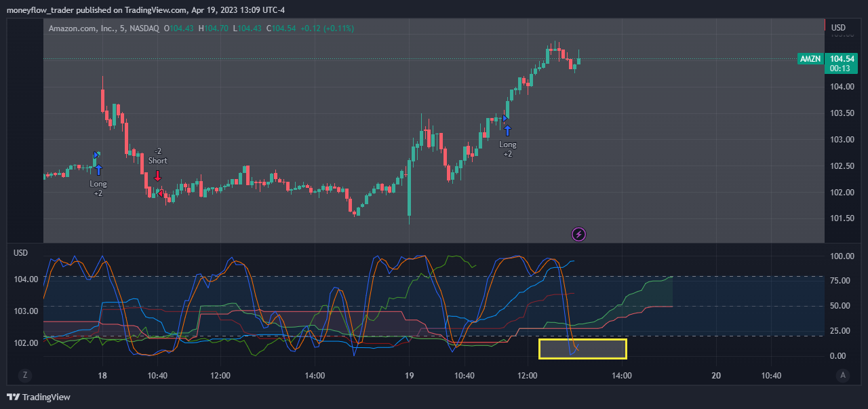
Task: Click the 102.50 price axis label
Action: (842, 166)
